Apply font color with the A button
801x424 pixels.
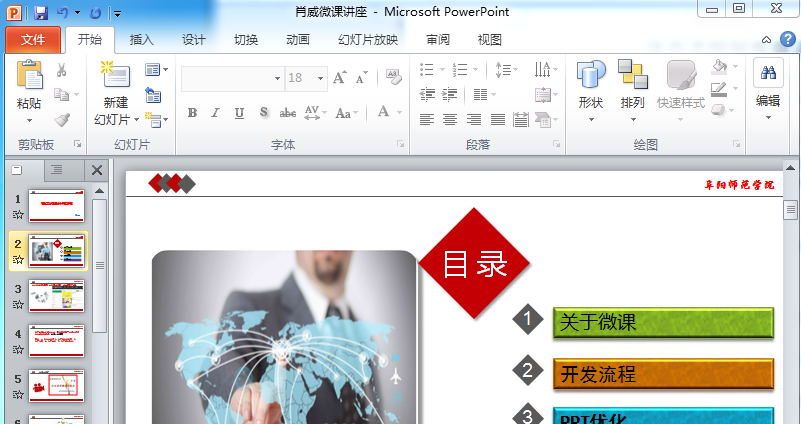click(384, 112)
